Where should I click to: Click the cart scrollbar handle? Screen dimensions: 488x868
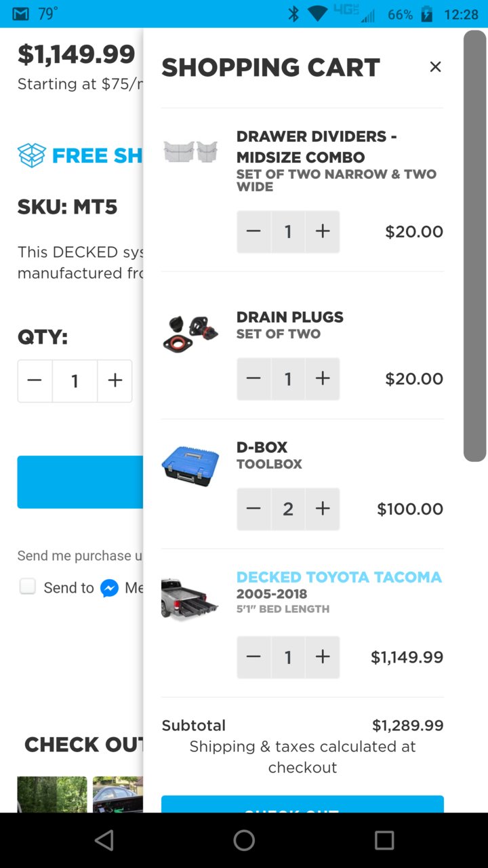point(474,245)
